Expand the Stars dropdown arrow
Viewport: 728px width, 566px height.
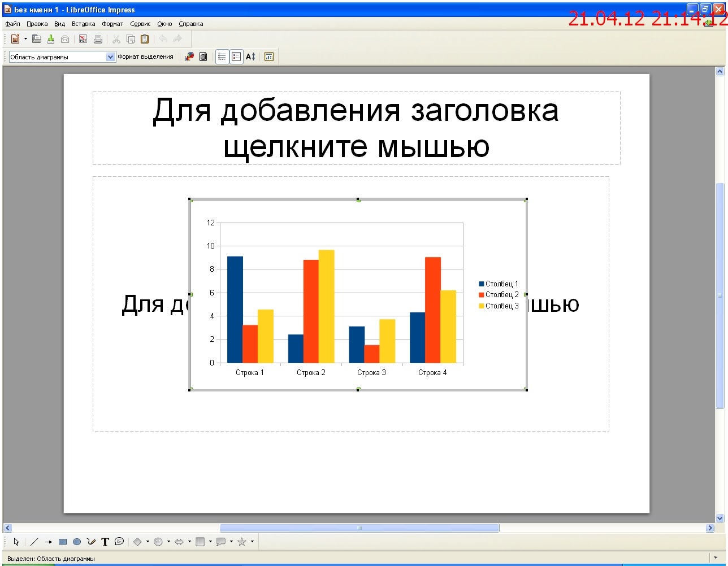[252, 542]
